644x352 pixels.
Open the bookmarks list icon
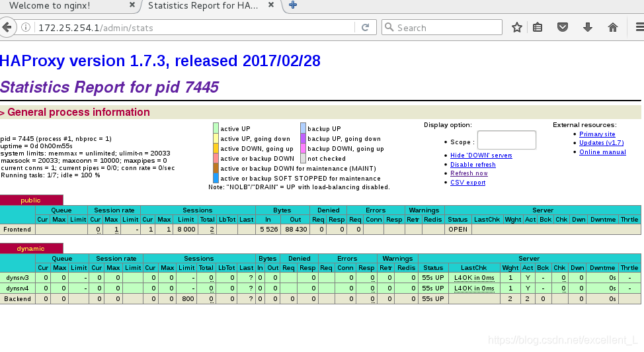click(538, 28)
